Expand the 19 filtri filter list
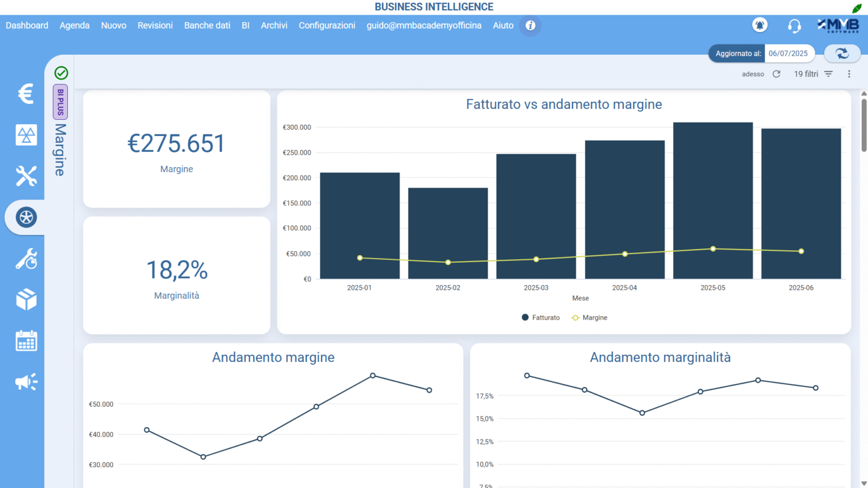868x488 pixels. click(x=813, y=74)
